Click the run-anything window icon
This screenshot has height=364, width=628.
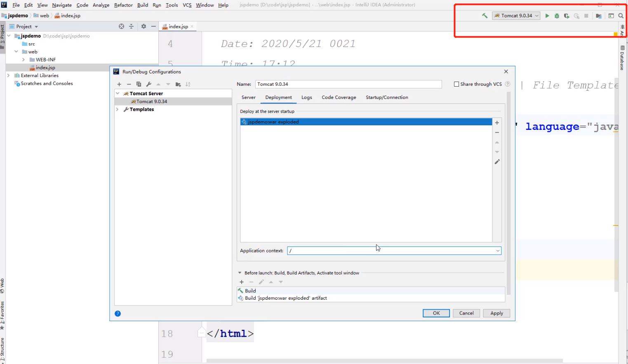click(611, 16)
